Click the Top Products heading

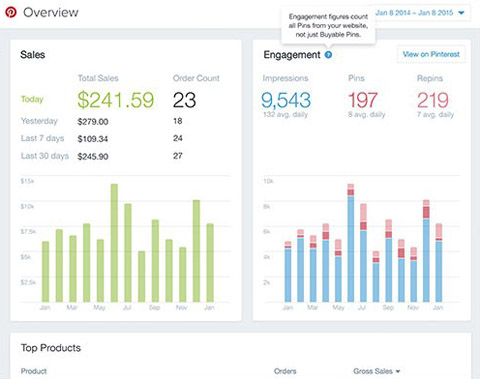pos(51,348)
